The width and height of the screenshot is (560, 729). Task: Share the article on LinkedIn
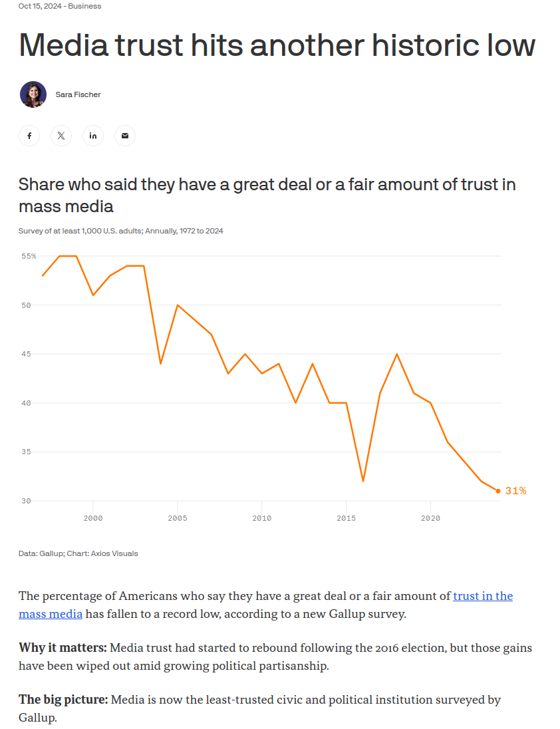93,136
